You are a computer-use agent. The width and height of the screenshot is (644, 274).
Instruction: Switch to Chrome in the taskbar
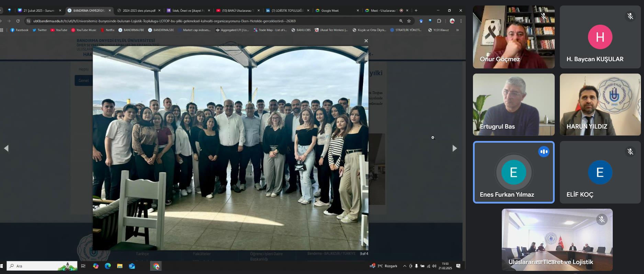point(156,266)
